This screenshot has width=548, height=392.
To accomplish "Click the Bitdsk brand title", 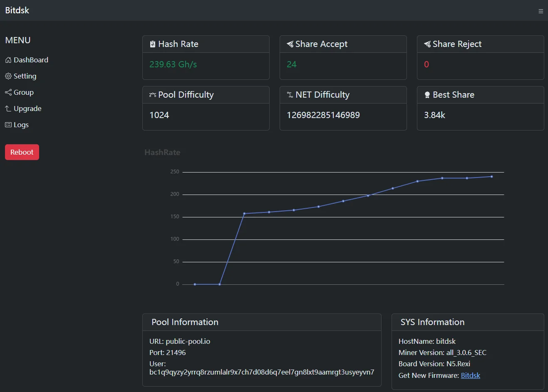I will tap(17, 10).
